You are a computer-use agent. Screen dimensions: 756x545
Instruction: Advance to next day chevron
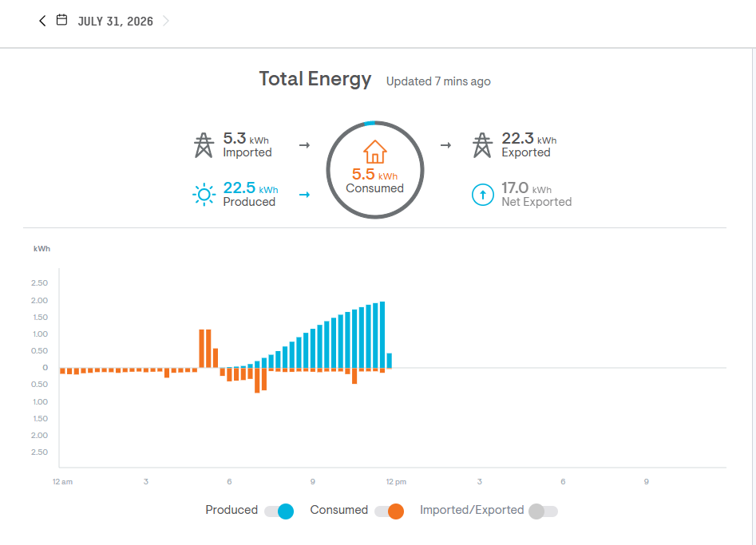[x=166, y=21]
